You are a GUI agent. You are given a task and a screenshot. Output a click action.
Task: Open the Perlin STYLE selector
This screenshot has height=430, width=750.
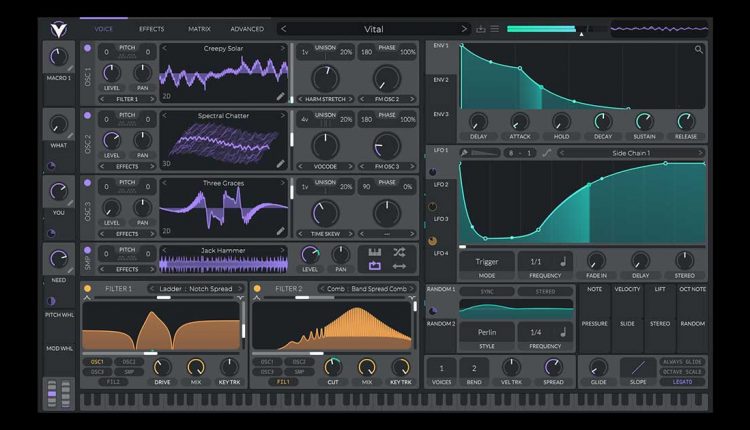[x=487, y=332]
